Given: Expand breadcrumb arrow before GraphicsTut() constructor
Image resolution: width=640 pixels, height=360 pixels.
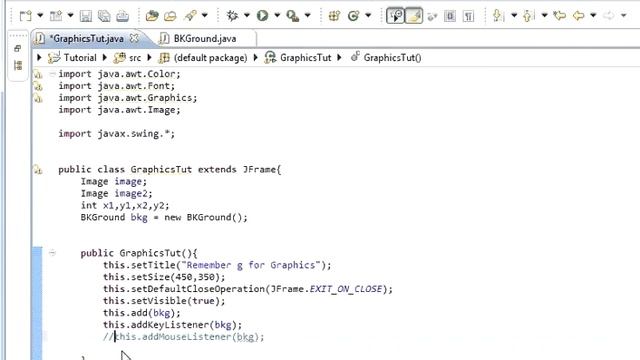Looking at the screenshot, I should coord(339,58).
